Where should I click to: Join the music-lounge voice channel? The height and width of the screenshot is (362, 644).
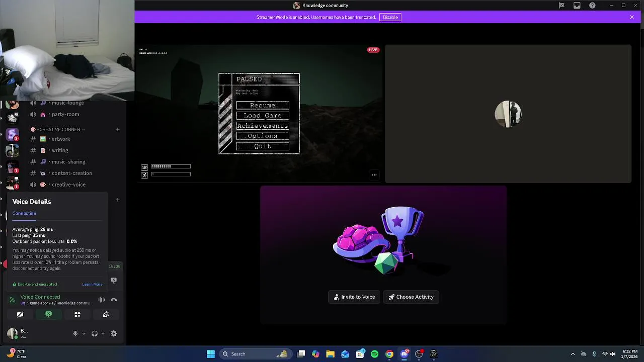(x=67, y=103)
